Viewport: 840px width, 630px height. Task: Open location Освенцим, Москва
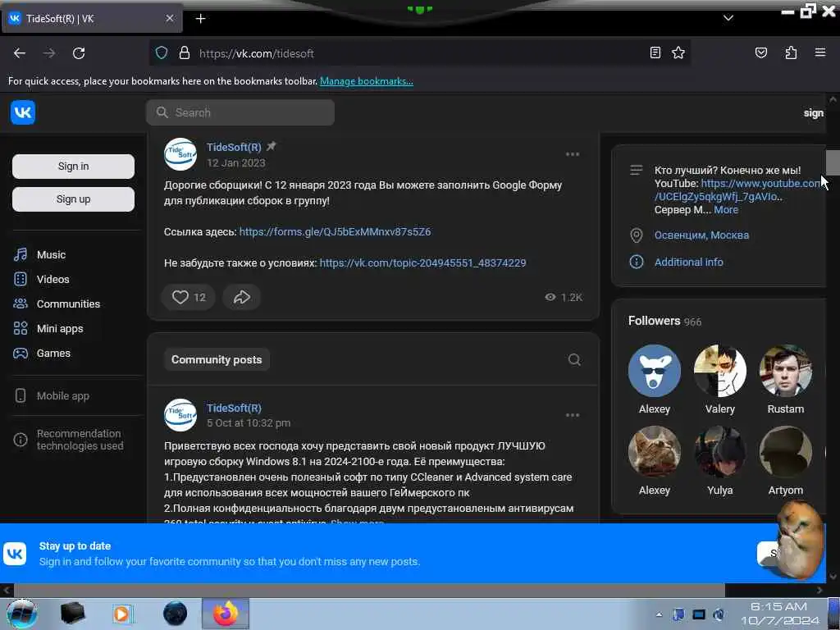pyautogui.click(x=701, y=235)
